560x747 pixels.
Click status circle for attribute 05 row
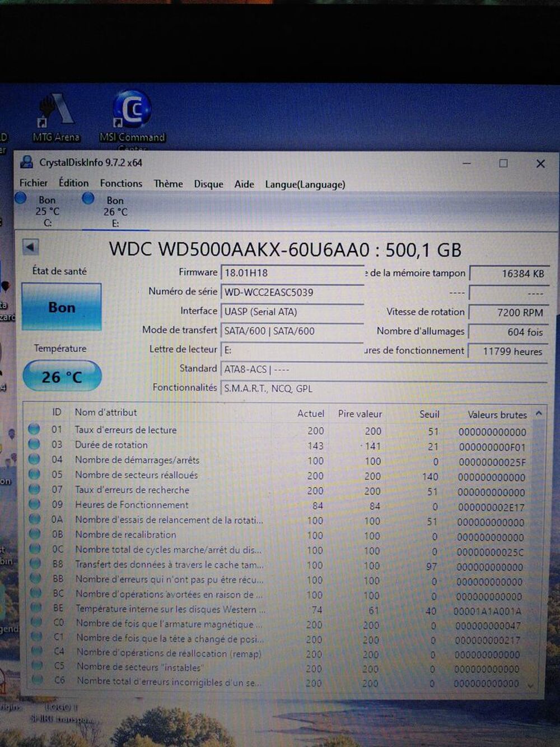tap(34, 474)
